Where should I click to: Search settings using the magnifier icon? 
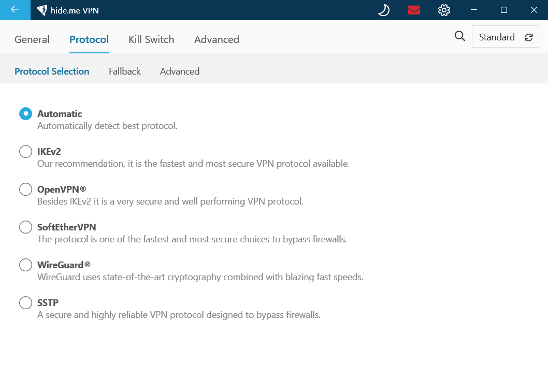(460, 36)
